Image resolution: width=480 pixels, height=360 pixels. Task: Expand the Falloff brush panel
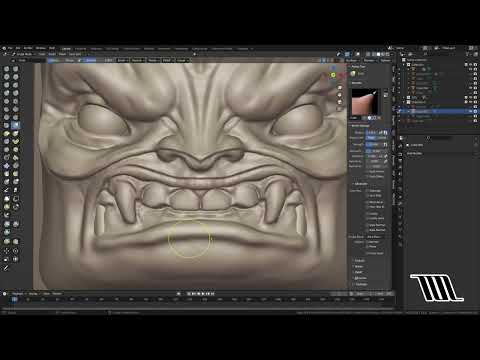coord(359,272)
